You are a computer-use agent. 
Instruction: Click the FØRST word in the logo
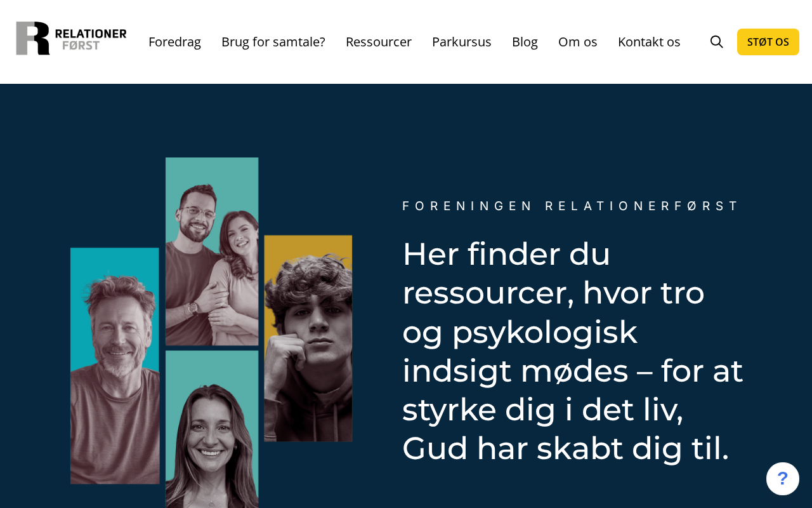click(81, 46)
